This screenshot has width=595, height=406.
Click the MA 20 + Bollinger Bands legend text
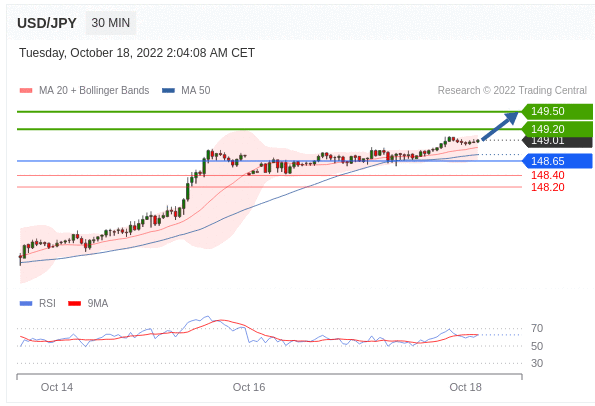(94, 90)
